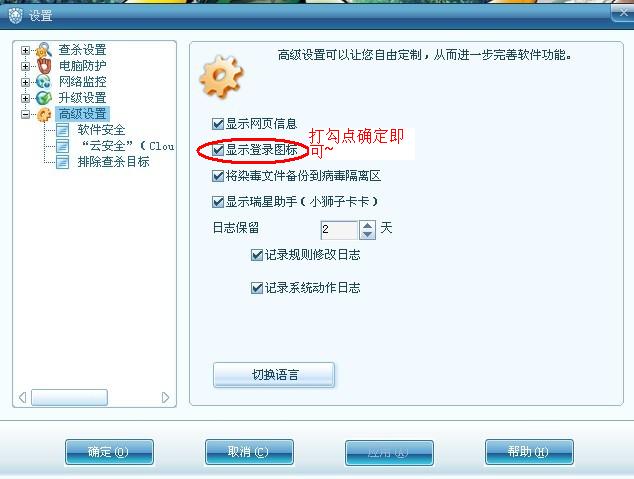The width and height of the screenshot is (634, 479).
Task: Toggle the 显示登录图标 checkbox
Action: (x=218, y=150)
